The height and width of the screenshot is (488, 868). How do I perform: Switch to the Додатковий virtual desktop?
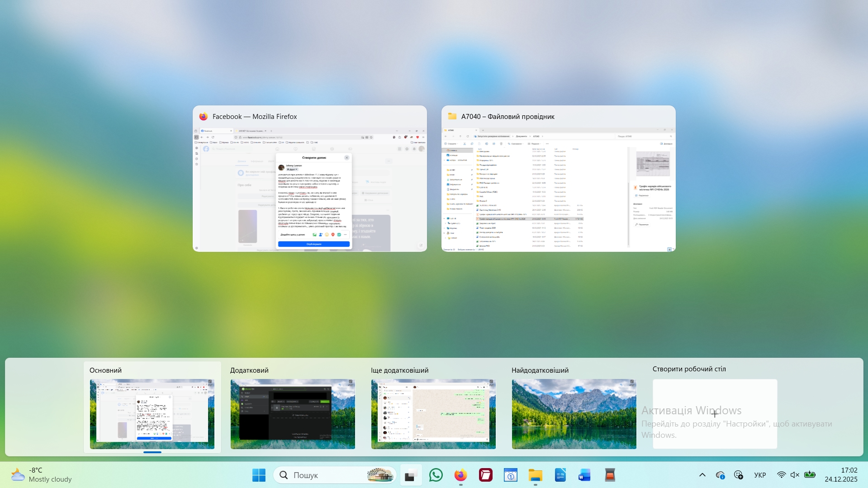[x=293, y=413]
